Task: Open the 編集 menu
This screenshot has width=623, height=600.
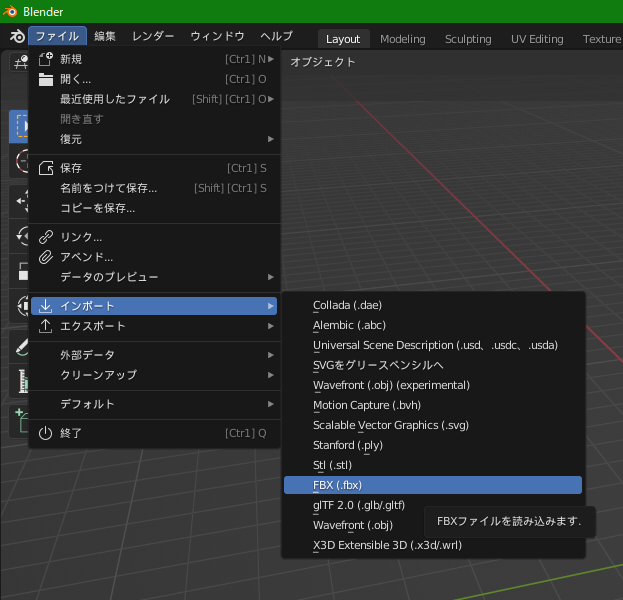Action: click(x=105, y=37)
